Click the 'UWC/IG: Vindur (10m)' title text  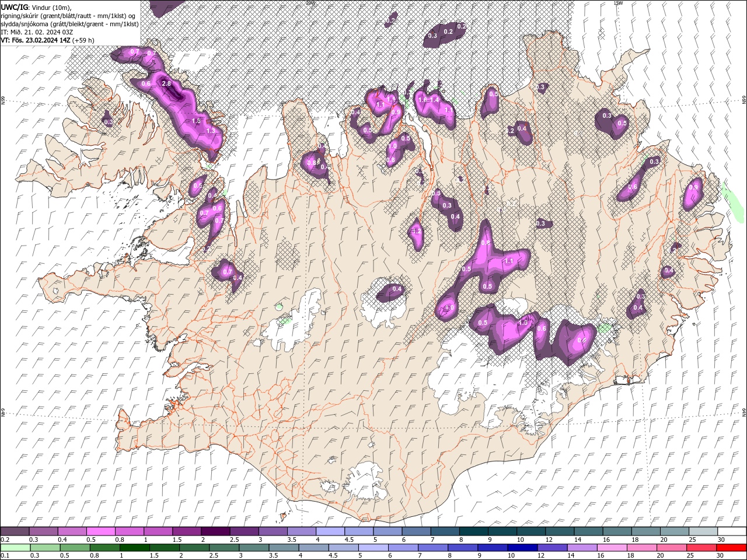coord(36,7)
